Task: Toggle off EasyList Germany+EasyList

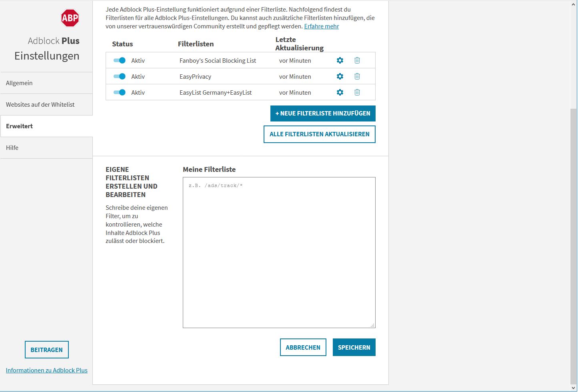Action: [x=120, y=92]
